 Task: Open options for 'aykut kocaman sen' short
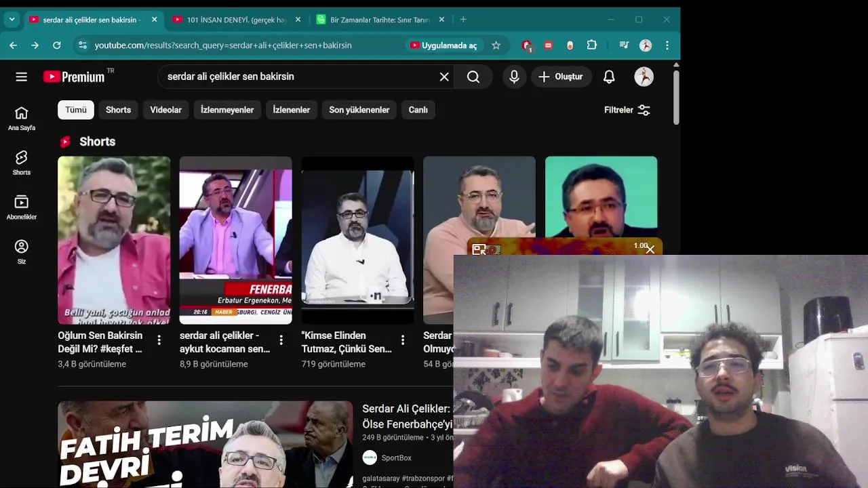point(281,340)
